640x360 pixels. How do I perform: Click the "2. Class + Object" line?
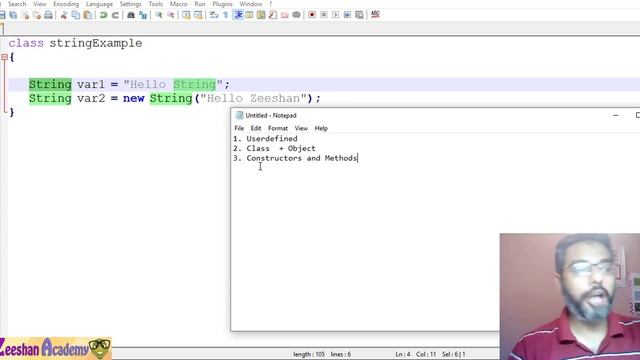pos(274,149)
